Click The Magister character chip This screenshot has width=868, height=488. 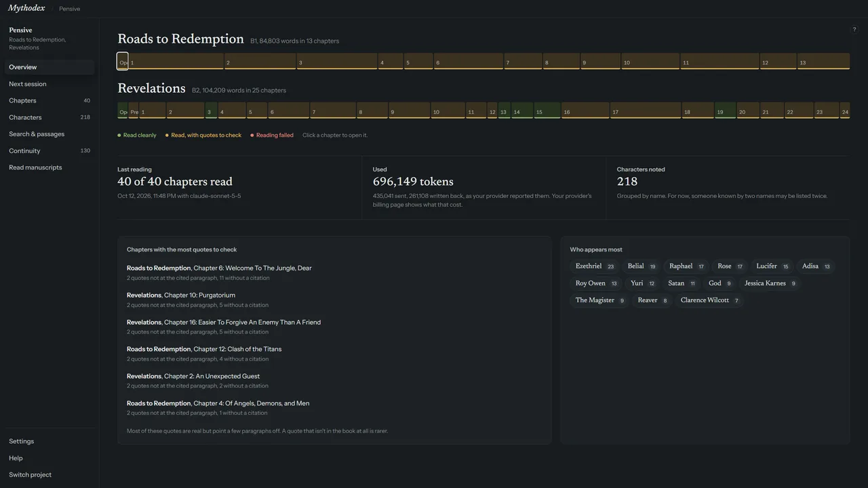599,300
